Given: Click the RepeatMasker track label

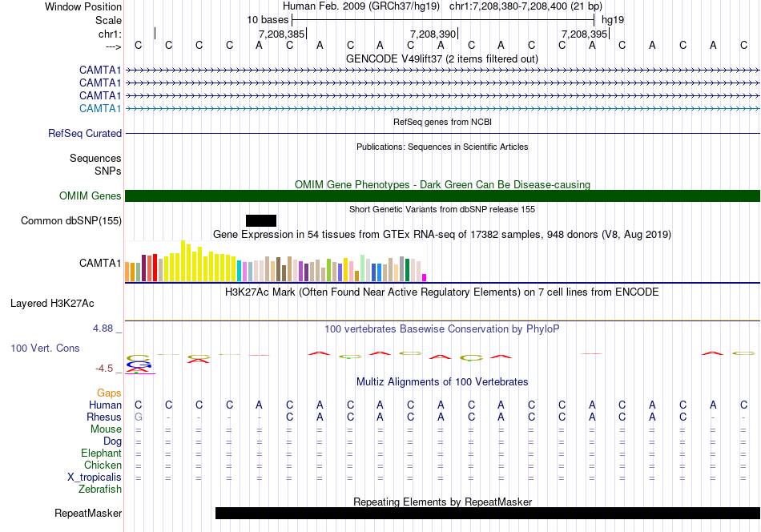Looking at the screenshot, I should [x=88, y=513].
